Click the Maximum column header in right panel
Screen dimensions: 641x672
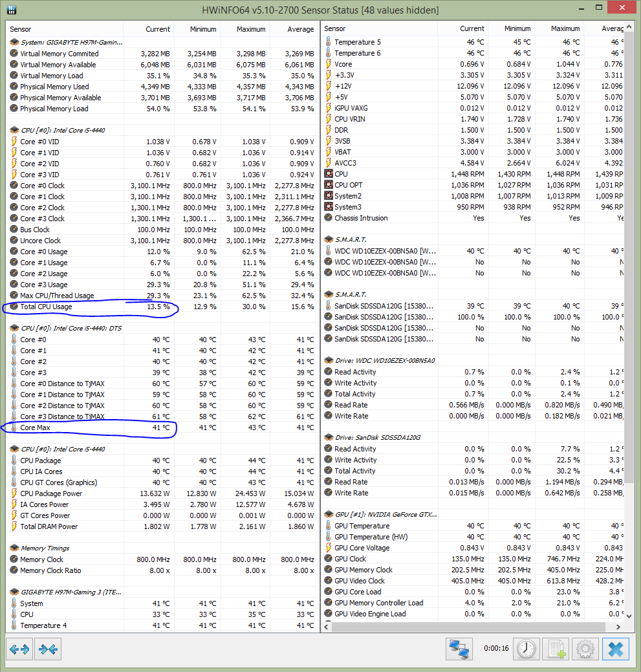coord(565,28)
